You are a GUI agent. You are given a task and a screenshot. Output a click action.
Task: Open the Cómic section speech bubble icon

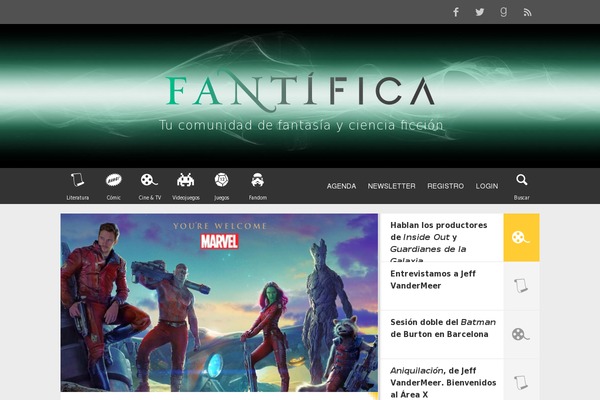click(114, 180)
